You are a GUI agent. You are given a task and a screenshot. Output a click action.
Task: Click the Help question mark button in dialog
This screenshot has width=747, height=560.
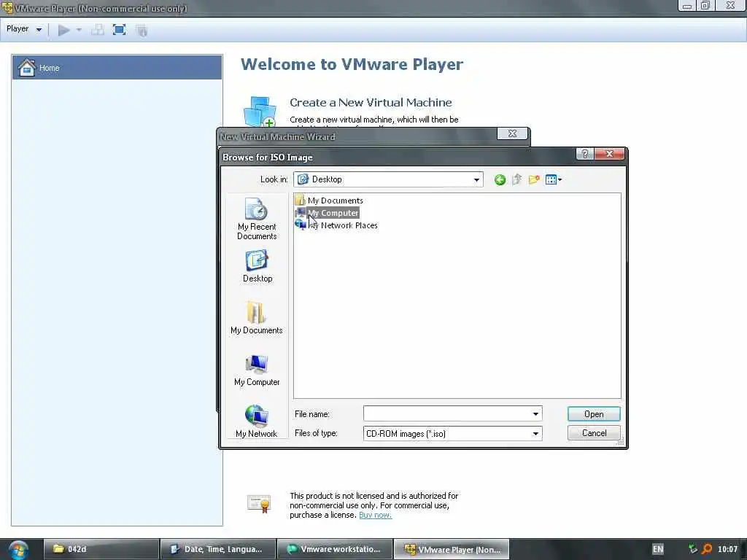coord(584,154)
